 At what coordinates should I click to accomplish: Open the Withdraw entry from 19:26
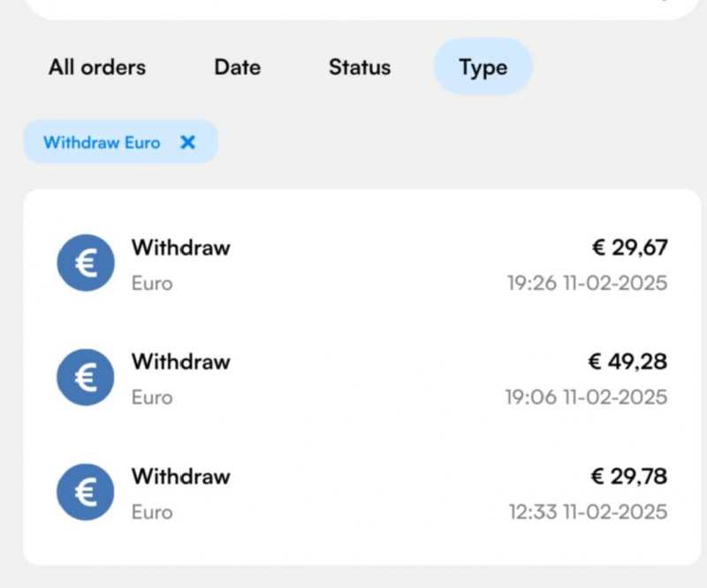pyautogui.click(x=181, y=248)
